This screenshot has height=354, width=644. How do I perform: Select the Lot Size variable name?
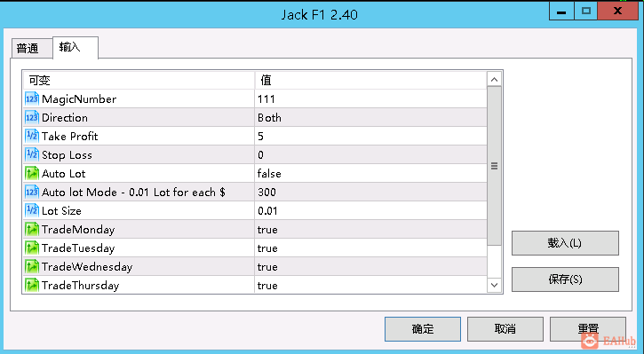(61, 211)
